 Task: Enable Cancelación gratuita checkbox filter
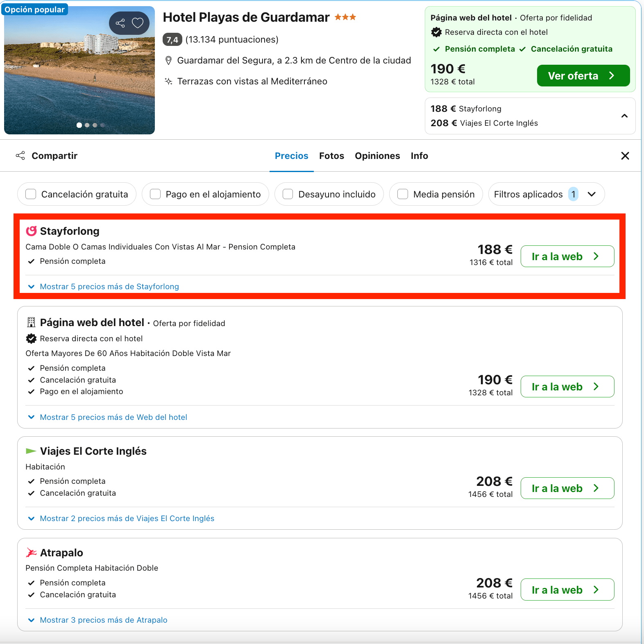point(31,194)
